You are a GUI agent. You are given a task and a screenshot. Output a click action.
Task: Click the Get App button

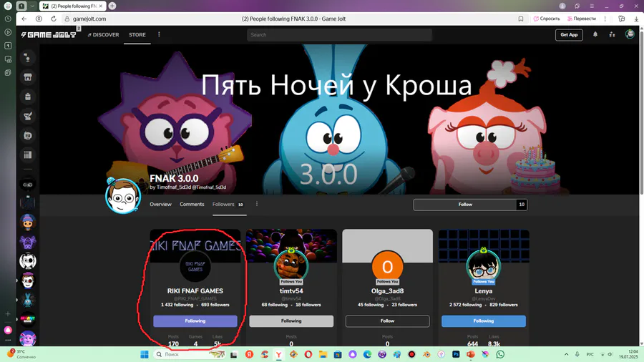click(569, 35)
